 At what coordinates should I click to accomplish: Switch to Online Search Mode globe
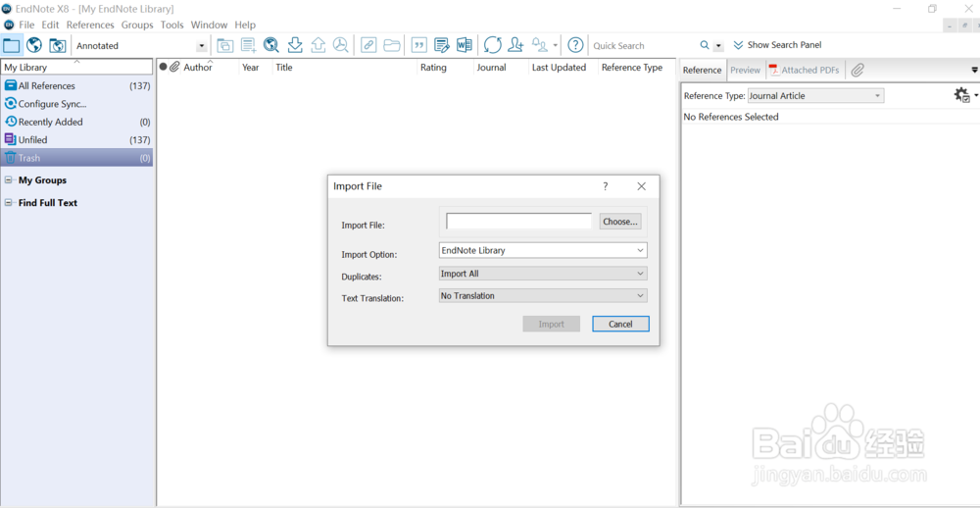[33, 45]
